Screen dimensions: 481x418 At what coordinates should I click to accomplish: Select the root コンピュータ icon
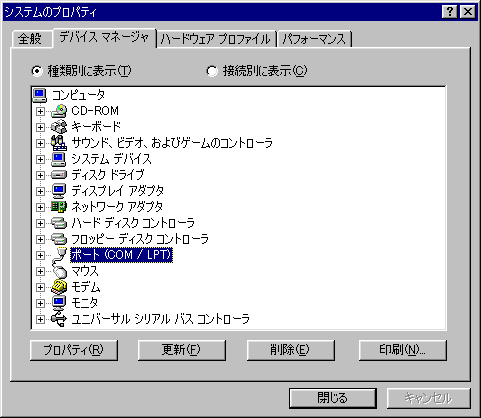40,95
